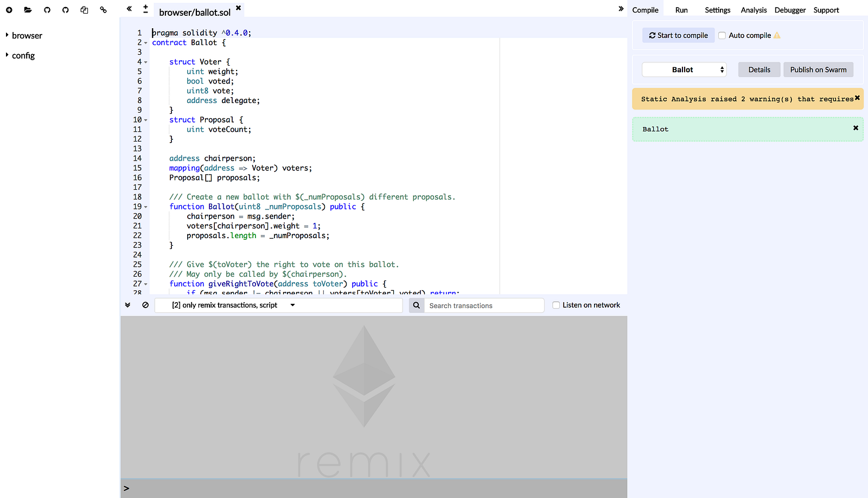Image resolution: width=868 pixels, height=498 pixels.
Task: Click the 'Create a new ballot' comment line
Action: pyautogui.click(x=312, y=197)
